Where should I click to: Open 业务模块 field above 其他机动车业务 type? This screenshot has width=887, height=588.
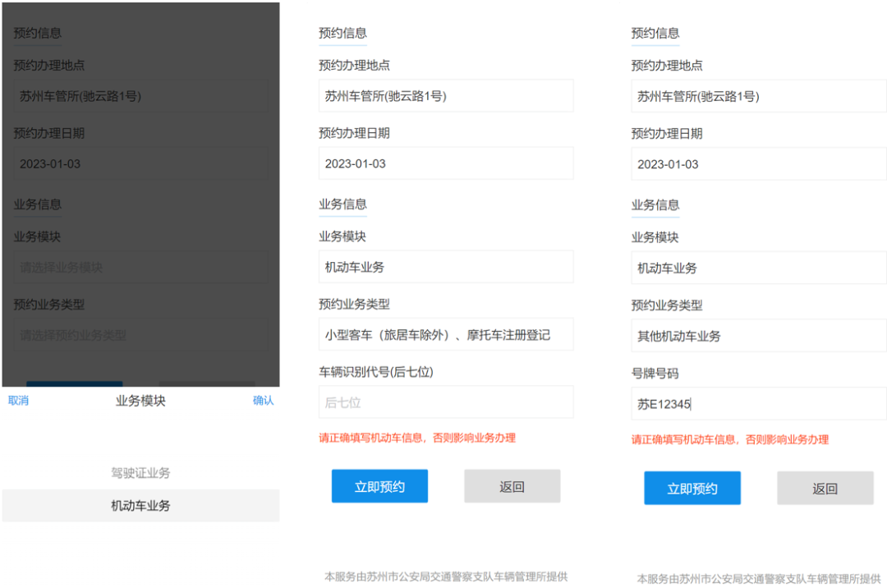pyautogui.click(x=758, y=268)
